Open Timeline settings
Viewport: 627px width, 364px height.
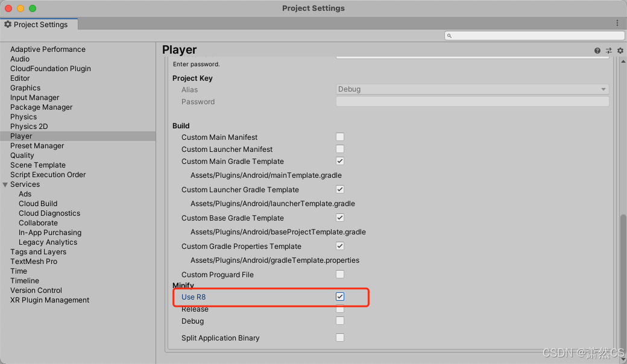(25, 280)
